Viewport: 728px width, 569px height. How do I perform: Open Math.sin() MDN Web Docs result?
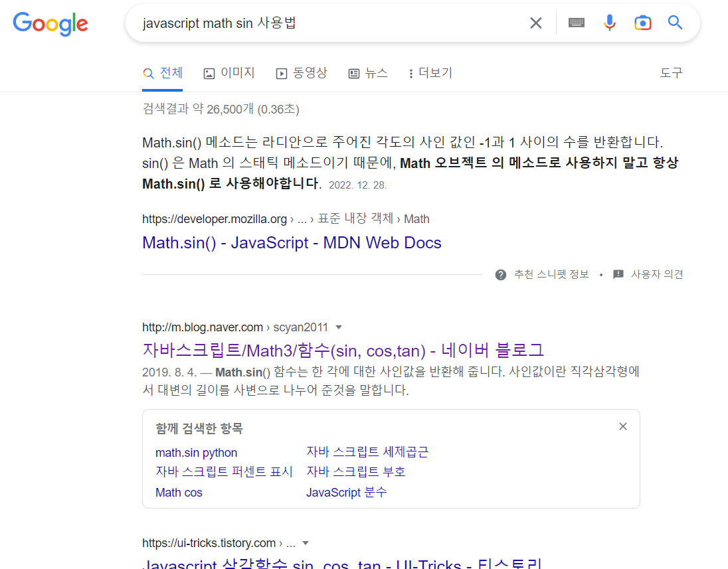pos(292,243)
